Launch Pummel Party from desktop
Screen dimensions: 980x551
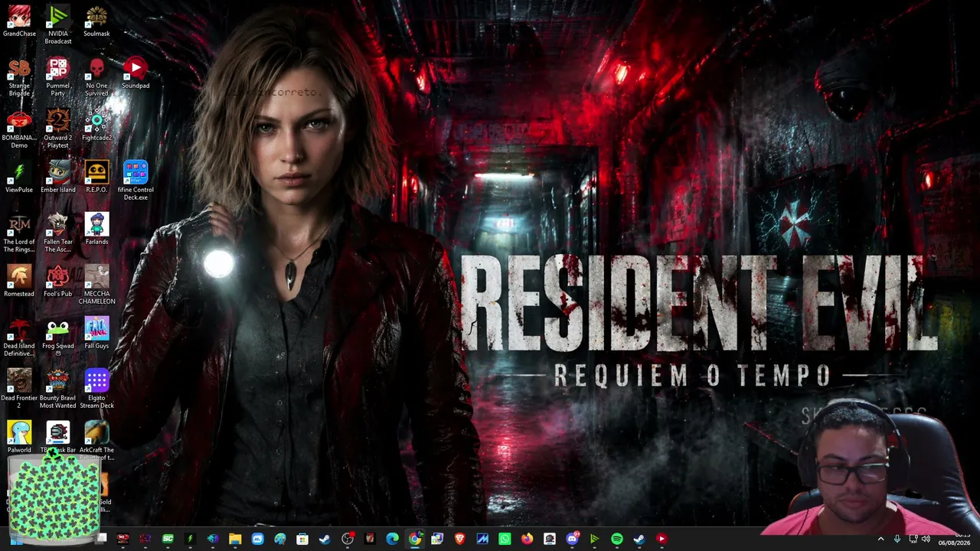click(x=58, y=77)
